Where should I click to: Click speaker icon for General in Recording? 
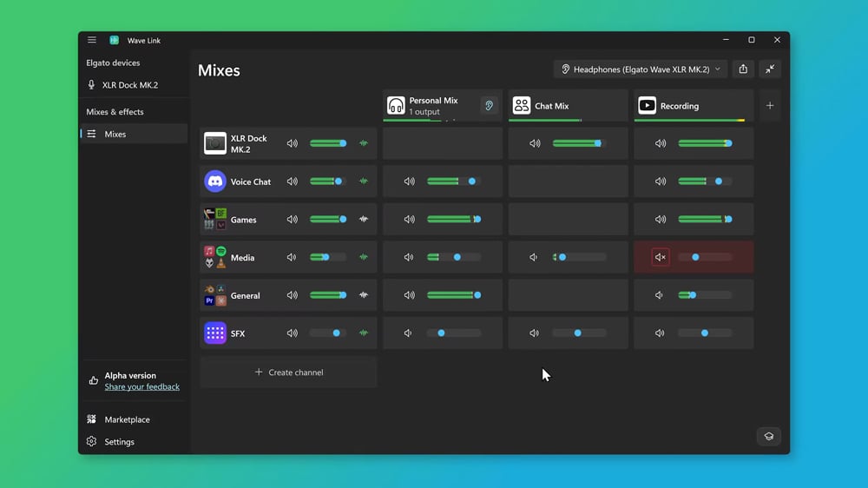tap(660, 295)
